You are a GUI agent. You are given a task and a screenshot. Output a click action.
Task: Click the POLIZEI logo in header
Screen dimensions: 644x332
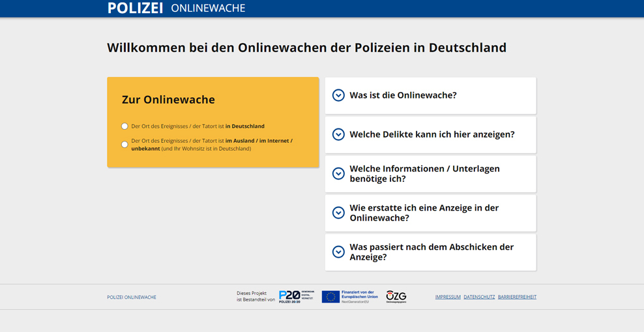click(x=135, y=8)
